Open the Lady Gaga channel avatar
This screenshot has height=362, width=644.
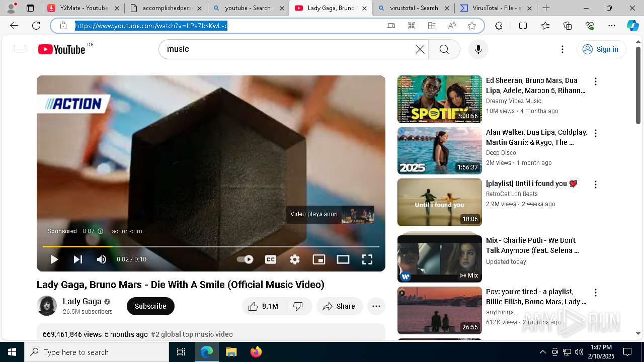(x=47, y=306)
